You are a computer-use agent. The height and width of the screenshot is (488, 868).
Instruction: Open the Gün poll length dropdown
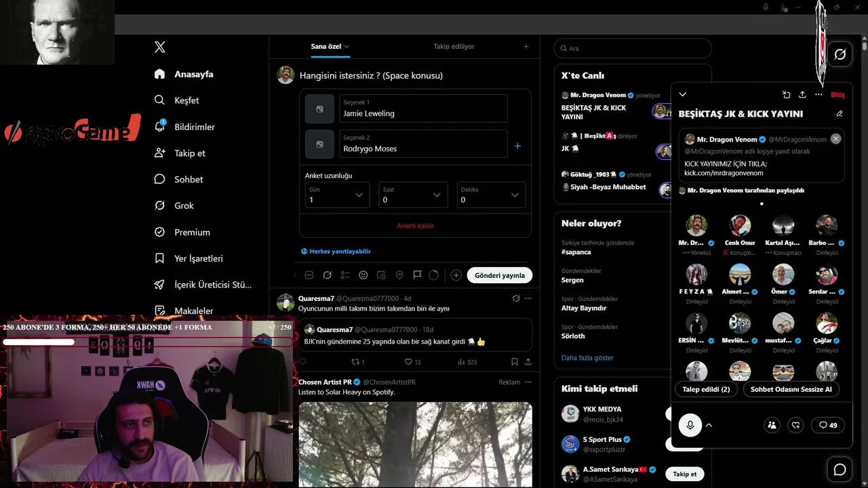click(337, 195)
